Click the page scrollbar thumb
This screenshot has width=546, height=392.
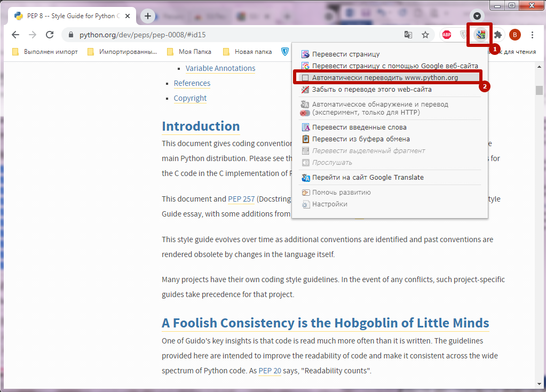point(540,90)
